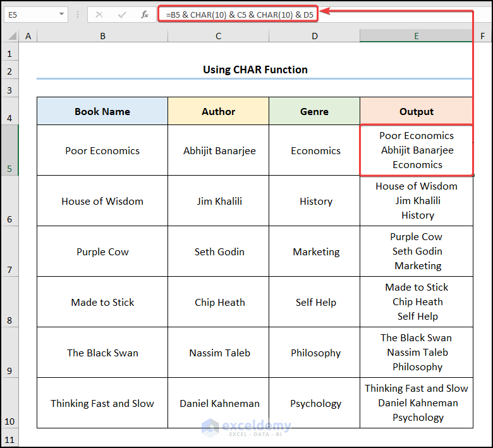Select the 'Jim Khalili' cell in Author column
This screenshot has width=493, height=448.
(218, 201)
